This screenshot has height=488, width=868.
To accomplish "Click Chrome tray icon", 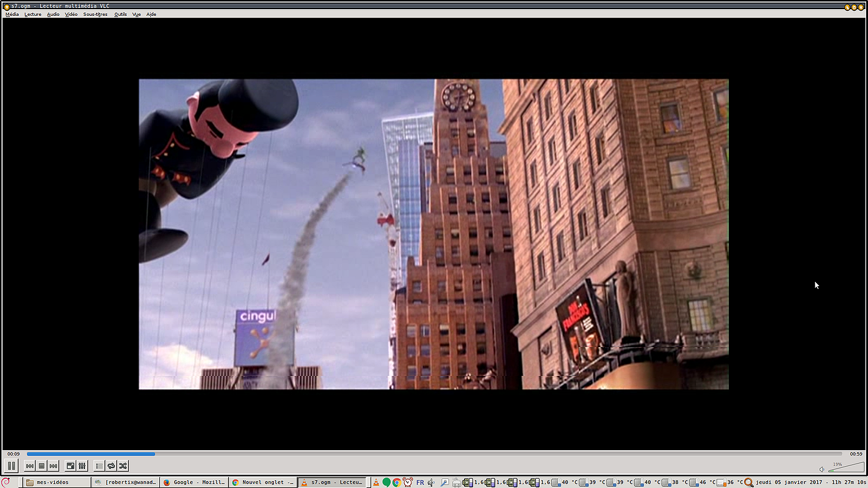I will [397, 483].
